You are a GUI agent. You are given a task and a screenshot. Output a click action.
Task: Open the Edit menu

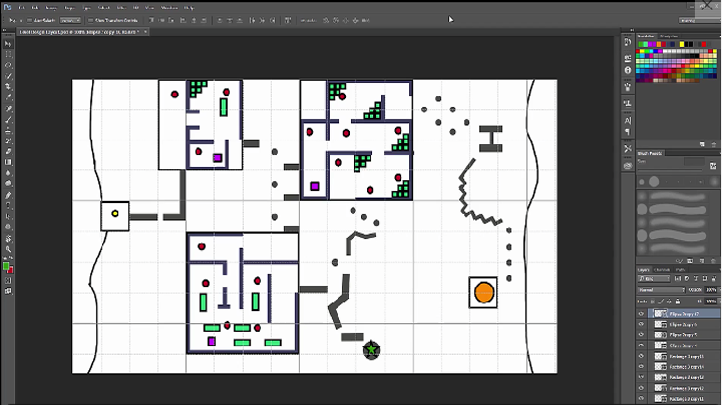(35, 8)
